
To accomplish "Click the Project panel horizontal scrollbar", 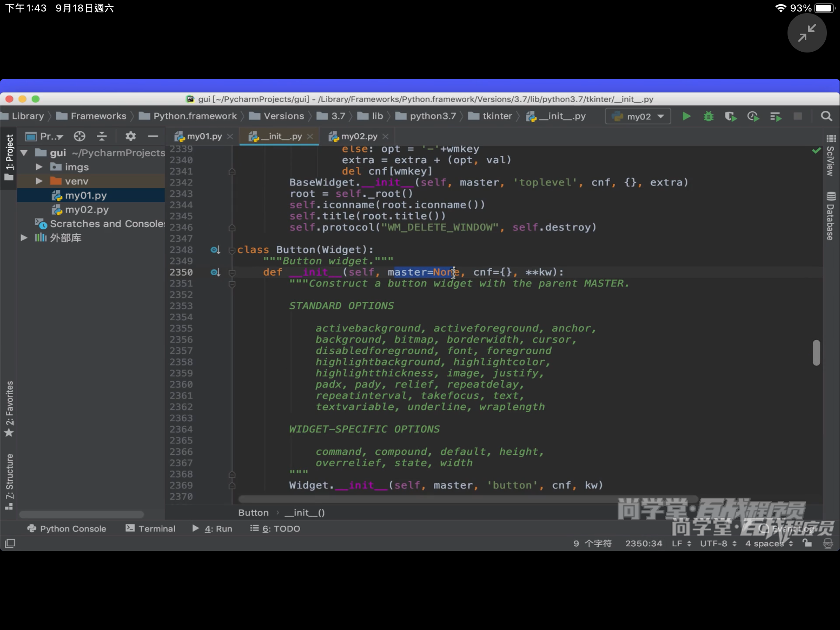I will point(81,514).
